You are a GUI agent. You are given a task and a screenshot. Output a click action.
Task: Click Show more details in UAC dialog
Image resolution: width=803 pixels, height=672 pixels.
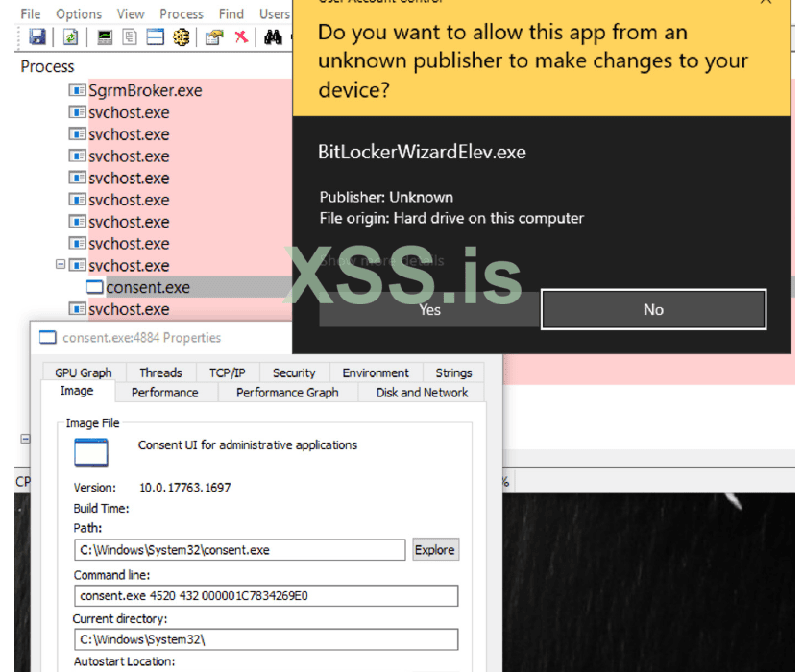(x=381, y=260)
